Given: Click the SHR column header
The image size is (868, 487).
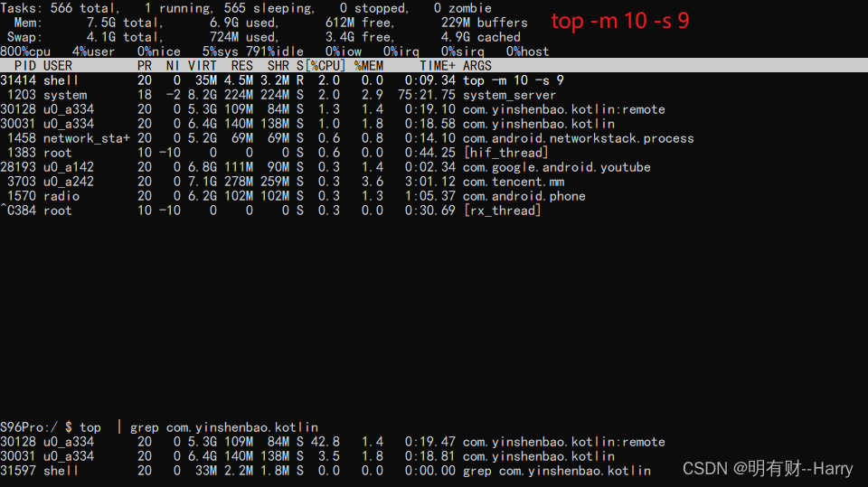Looking at the screenshot, I should pos(278,66).
